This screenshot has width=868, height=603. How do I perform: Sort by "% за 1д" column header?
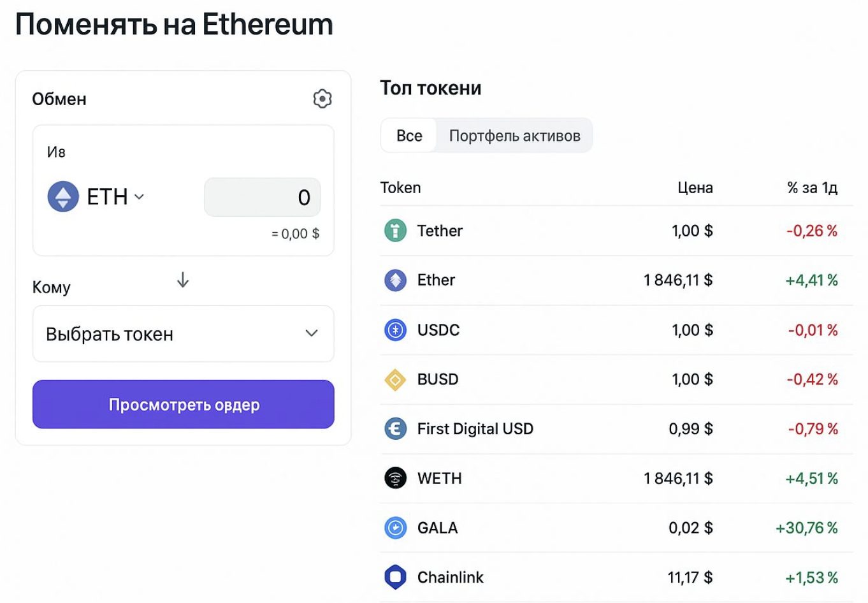[812, 188]
